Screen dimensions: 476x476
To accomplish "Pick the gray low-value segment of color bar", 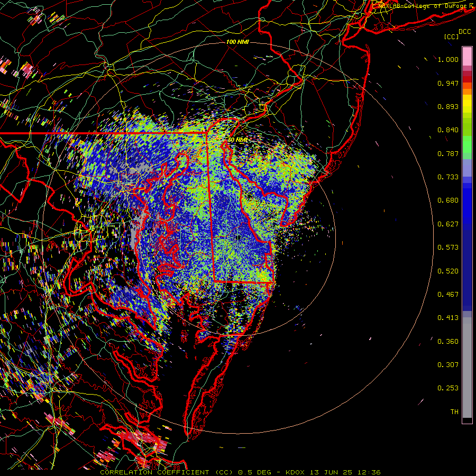I will tap(467, 368).
